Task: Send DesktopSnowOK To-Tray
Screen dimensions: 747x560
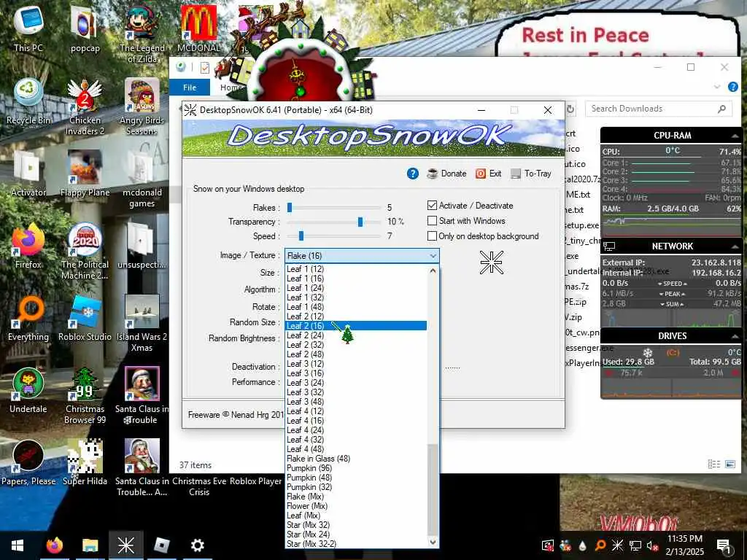Action: (x=531, y=174)
